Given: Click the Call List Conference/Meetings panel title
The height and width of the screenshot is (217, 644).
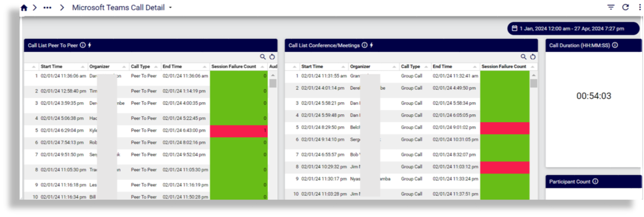Looking at the screenshot, I should pyautogui.click(x=324, y=45).
